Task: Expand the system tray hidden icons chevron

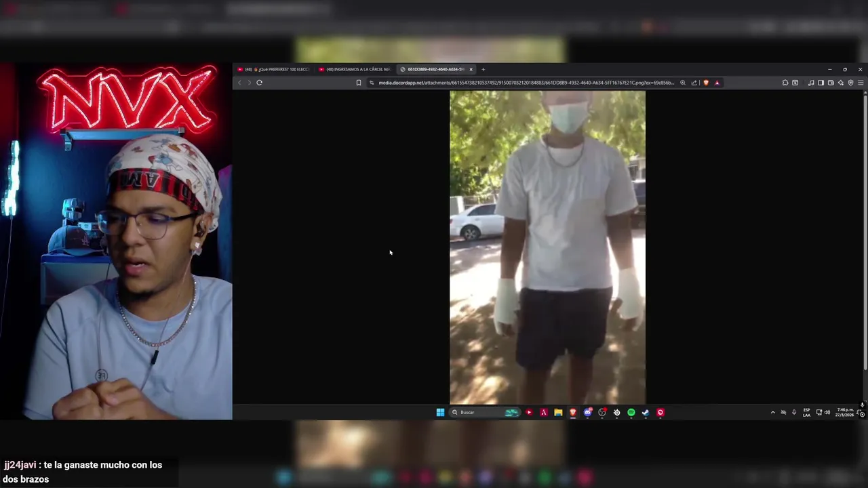Action: pyautogui.click(x=772, y=412)
